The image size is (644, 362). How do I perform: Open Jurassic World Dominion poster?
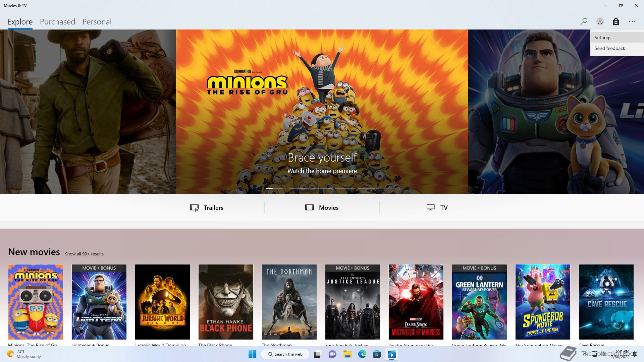point(162,302)
